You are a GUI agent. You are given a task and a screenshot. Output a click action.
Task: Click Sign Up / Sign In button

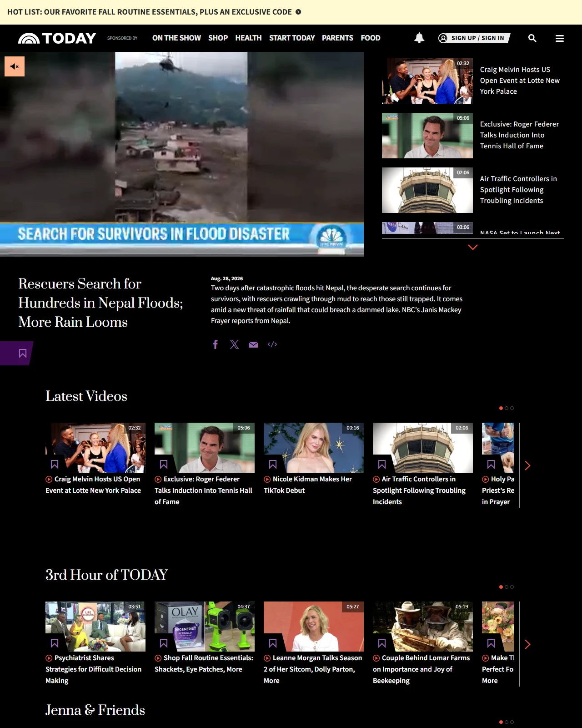pos(474,38)
